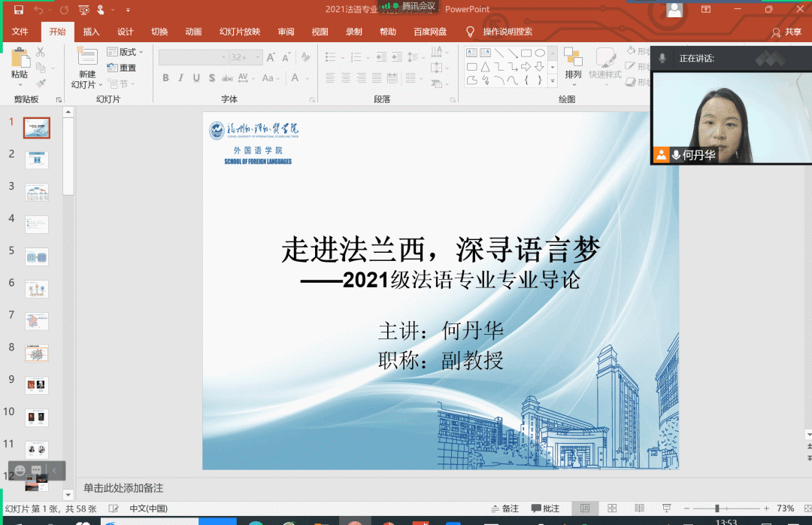
Task: Toggle Bold formatting
Action: click(x=166, y=78)
